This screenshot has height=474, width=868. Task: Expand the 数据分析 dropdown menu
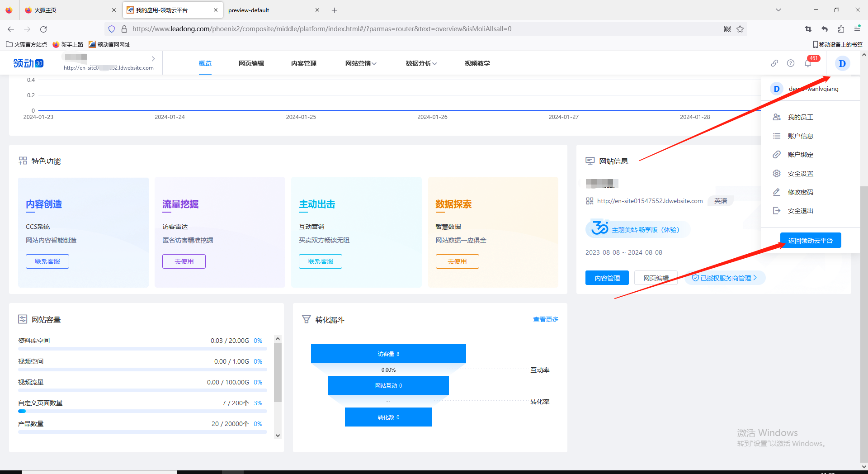point(421,63)
